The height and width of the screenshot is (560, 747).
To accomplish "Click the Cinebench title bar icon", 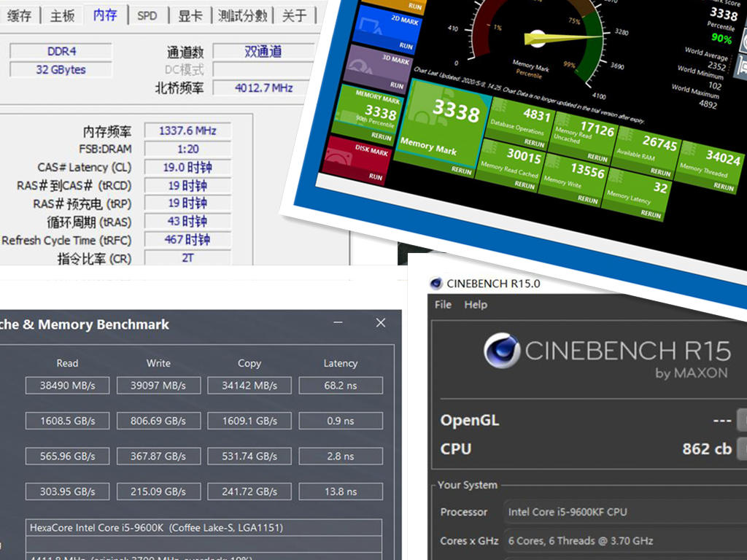I will click(436, 284).
